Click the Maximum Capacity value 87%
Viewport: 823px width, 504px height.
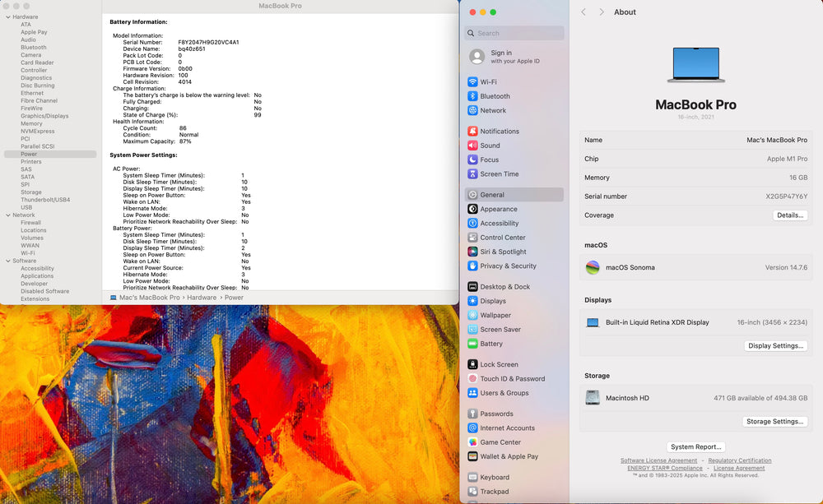pyautogui.click(x=185, y=141)
